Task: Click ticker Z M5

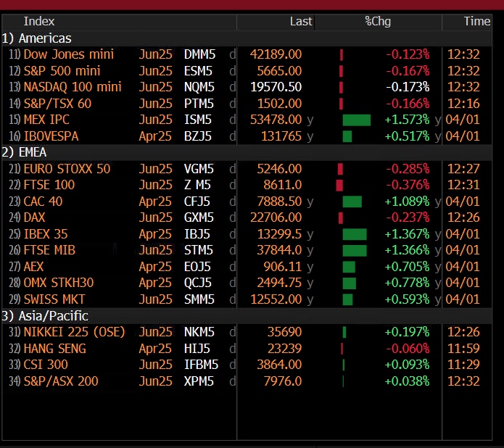Action: pyautogui.click(x=197, y=185)
